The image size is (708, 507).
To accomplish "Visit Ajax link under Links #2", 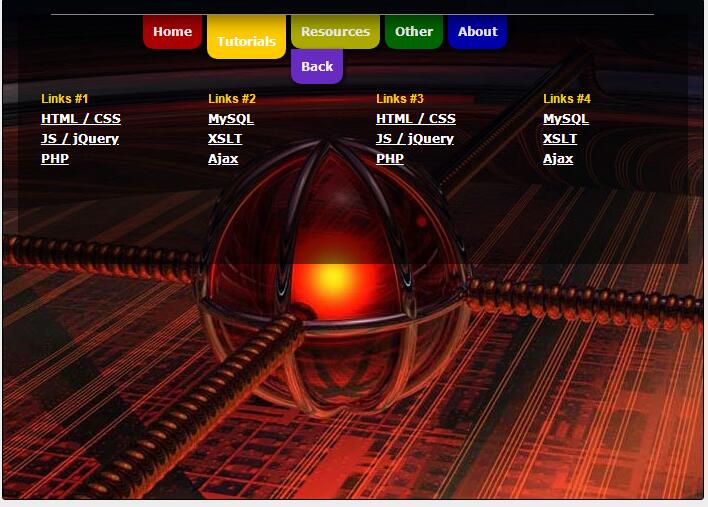I will coord(223,159).
